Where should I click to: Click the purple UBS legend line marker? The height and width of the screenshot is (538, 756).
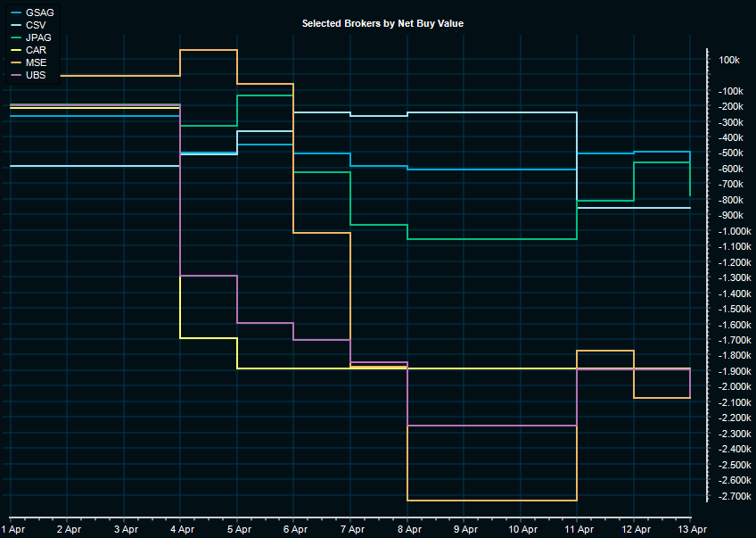(15, 76)
